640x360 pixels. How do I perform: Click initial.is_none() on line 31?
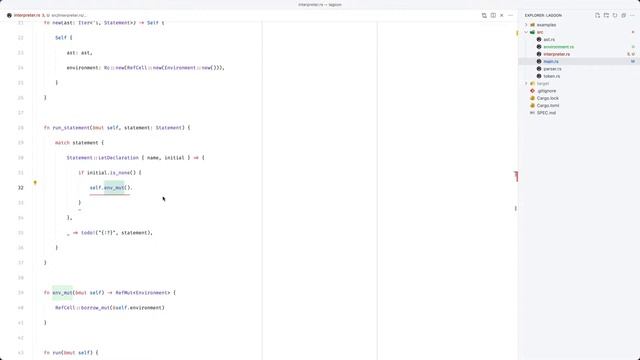(111, 173)
